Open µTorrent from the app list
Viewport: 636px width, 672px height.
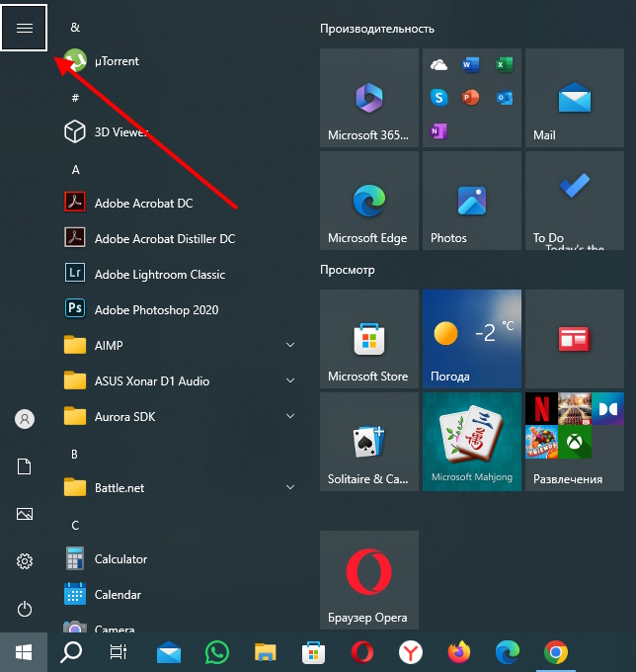(x=180, y=61)
